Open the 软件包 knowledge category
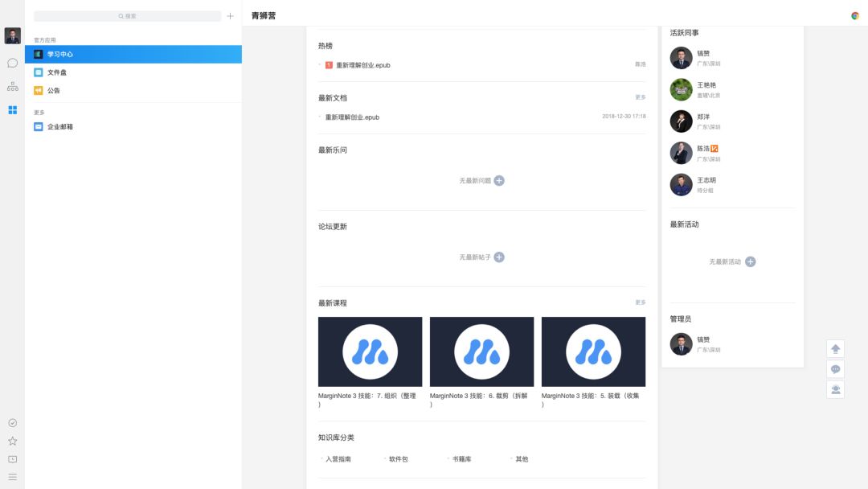This screenshot has width=868, height=489. (x=398, y=459)
